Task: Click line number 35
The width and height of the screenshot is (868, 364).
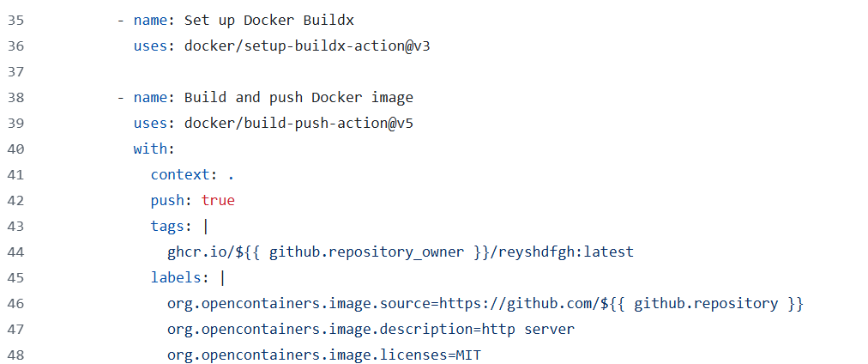Action: click(15, 21)
